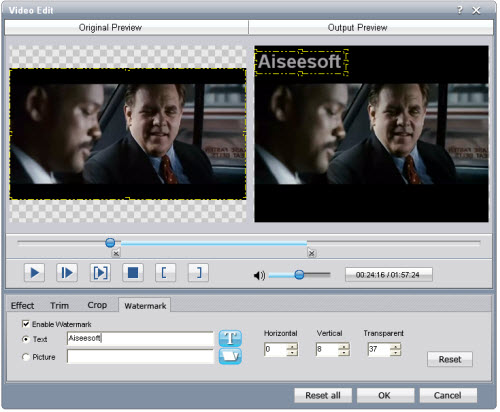
Task: Click the Transparent value field
Action: (379, 349)
